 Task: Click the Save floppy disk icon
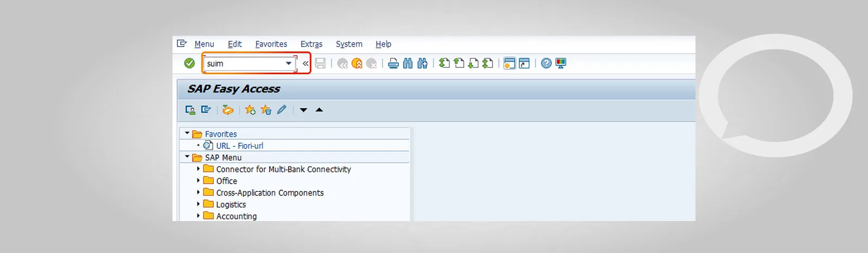pyautogui.click(x=320, y=63)
